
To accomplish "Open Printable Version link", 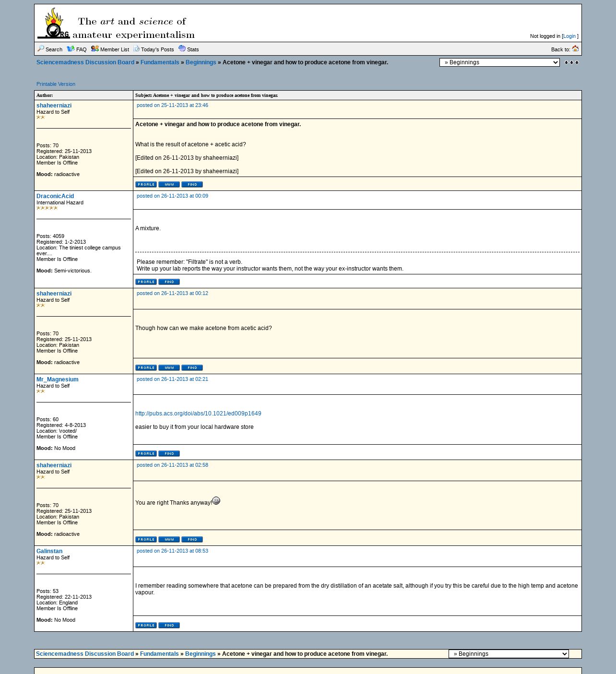I will click(x=56, y=84).
